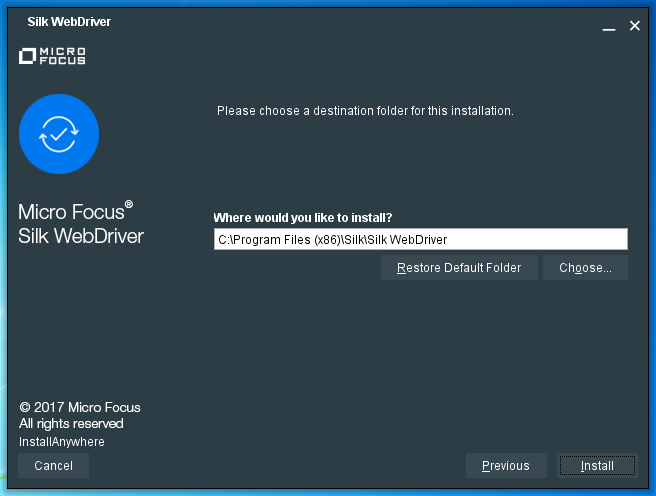The width and height of the screenshot is (656, 496).
Task: Click the "Please choose a destination folder" text
Action: point(365,111)
